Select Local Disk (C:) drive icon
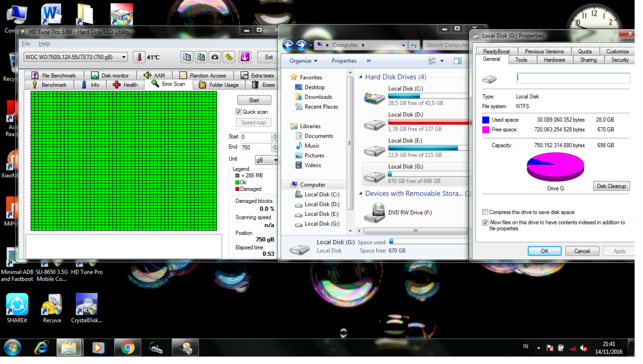The image size is (643, 364). tap(375, 97)
